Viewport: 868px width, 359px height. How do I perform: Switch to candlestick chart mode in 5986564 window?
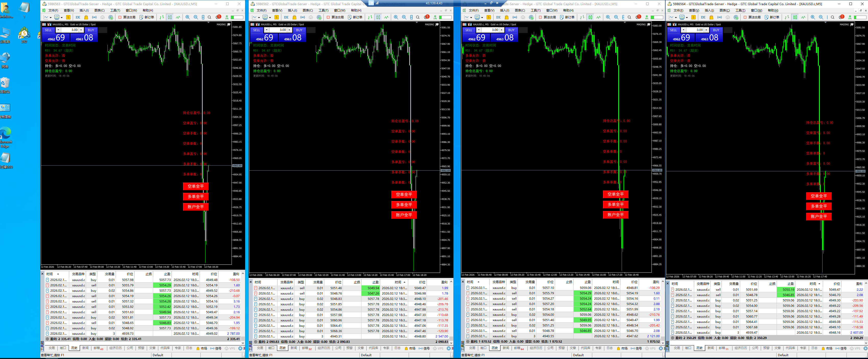point(795,17)
